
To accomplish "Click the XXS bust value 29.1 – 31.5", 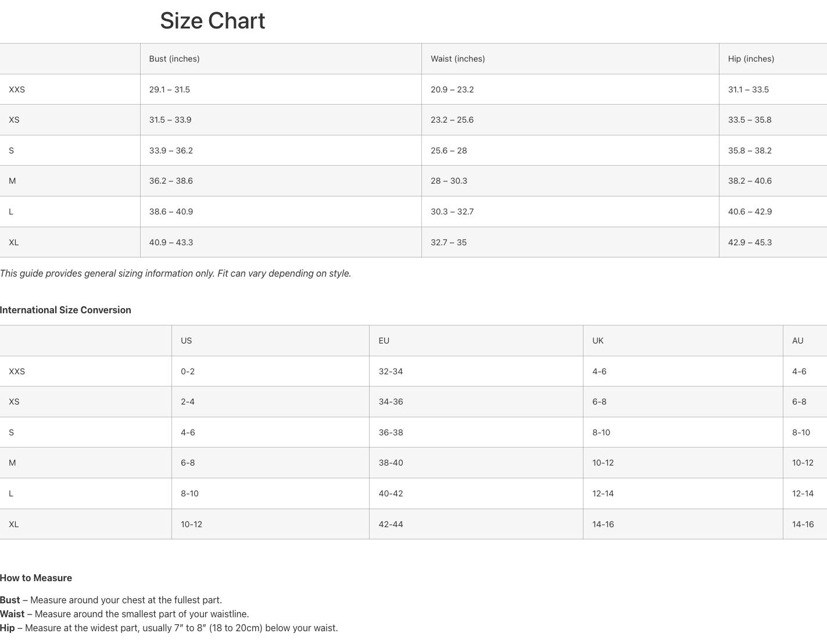I will coord(169,90).
